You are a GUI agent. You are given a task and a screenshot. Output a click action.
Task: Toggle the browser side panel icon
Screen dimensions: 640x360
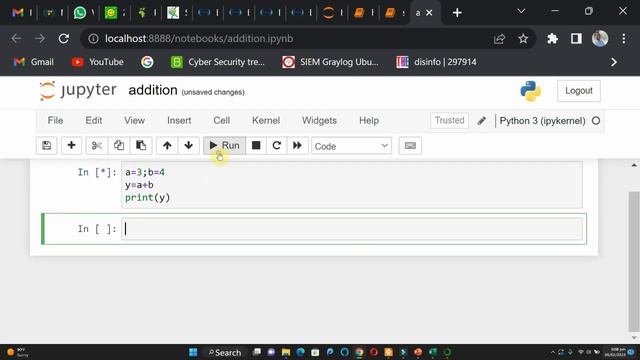[x=576, y=39]
